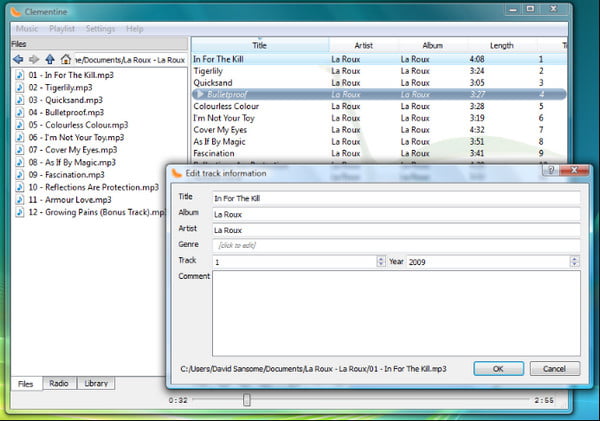Click in the Album input field

[x=396, y=214]
